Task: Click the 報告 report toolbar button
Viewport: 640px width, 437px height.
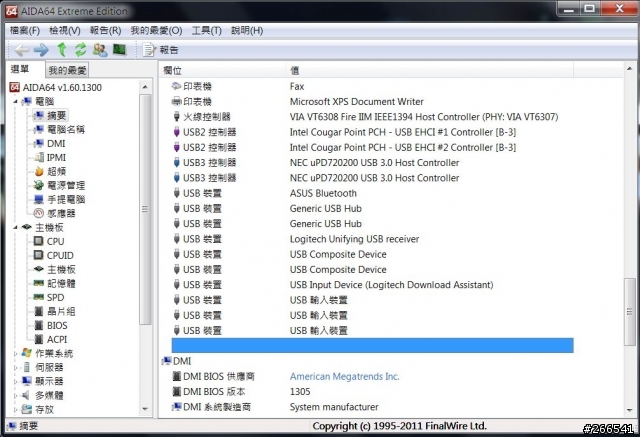Action: [x=160, y=50]
